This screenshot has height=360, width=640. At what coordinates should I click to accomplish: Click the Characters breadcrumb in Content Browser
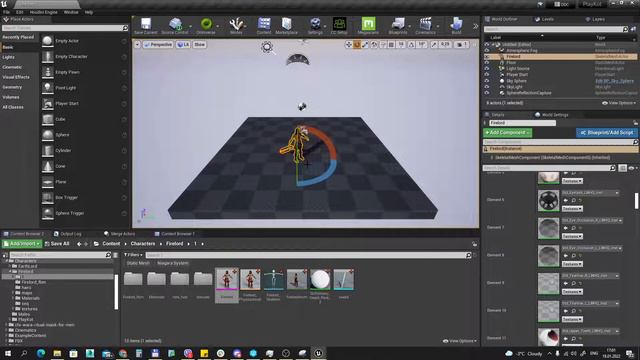[x=142, y=244]
